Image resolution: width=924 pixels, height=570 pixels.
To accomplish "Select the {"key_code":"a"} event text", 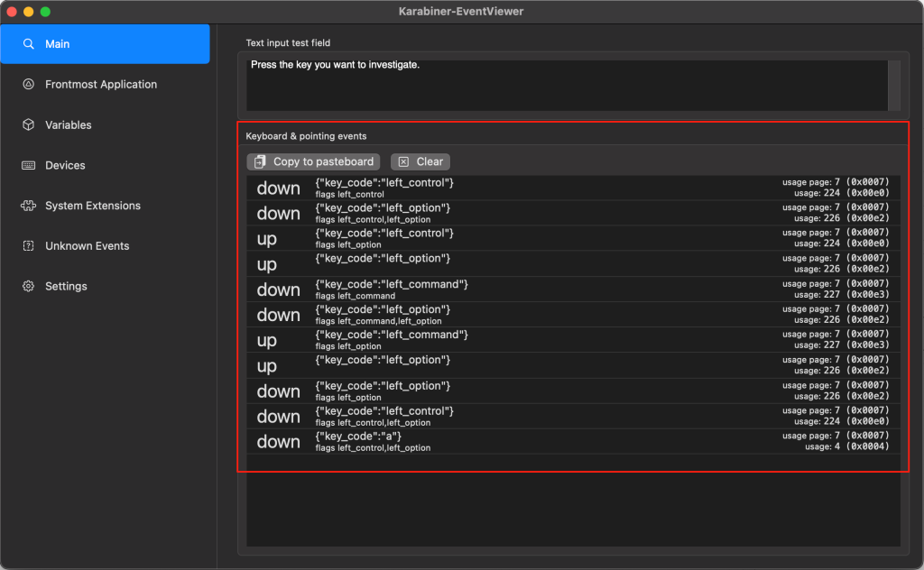I will click(358, 437).
